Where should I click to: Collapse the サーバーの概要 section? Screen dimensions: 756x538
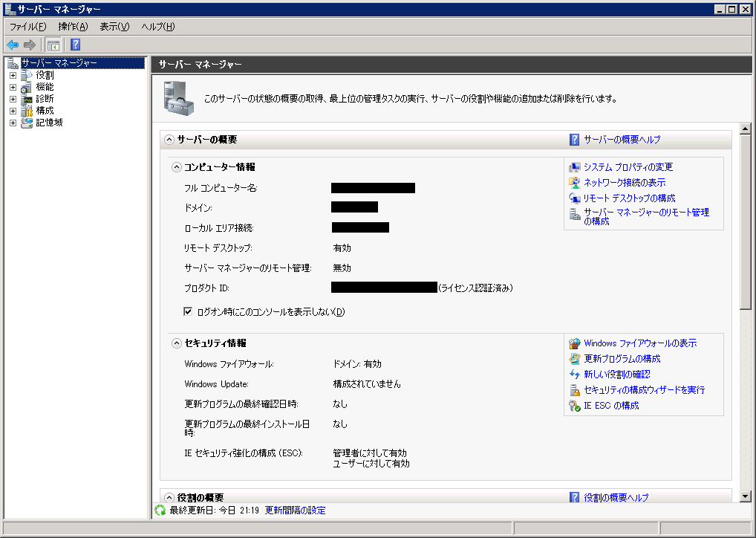[169, 140]
